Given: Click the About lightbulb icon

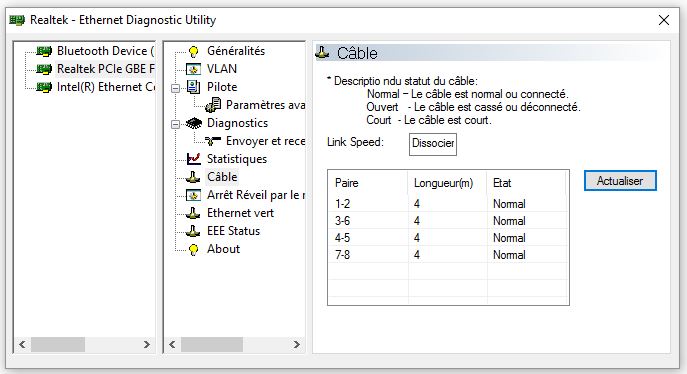Looking at the screenshot, I should (193, 249).
